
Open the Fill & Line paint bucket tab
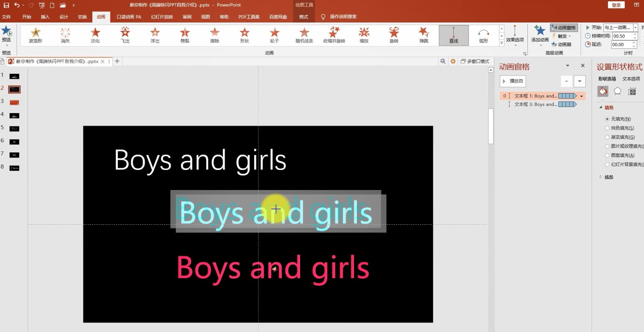click(603, 91)
